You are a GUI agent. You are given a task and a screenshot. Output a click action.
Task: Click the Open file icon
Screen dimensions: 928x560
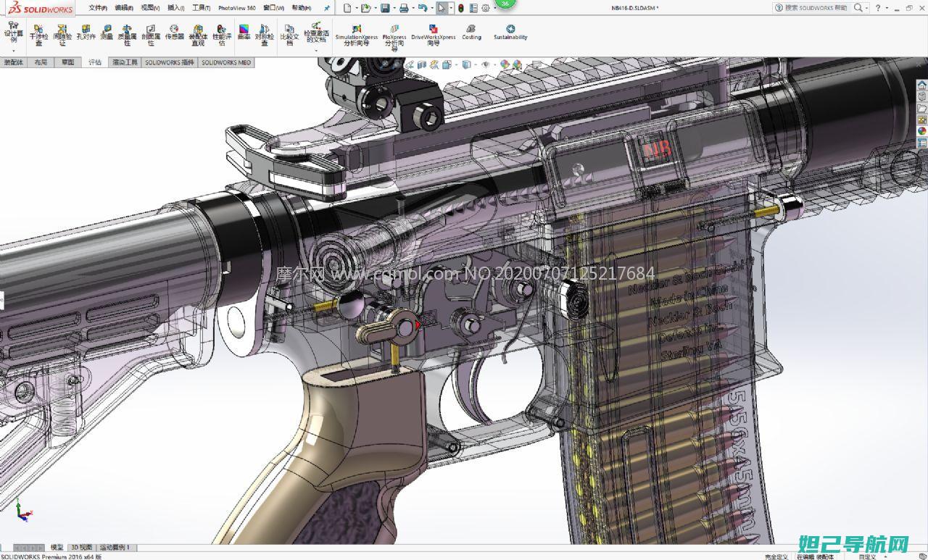366,8
